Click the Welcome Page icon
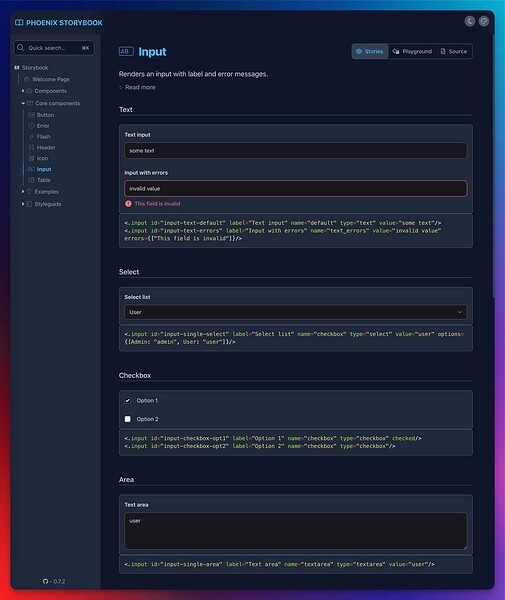The height and width of the screenshot is (600, 505). (x=27, y=79)
